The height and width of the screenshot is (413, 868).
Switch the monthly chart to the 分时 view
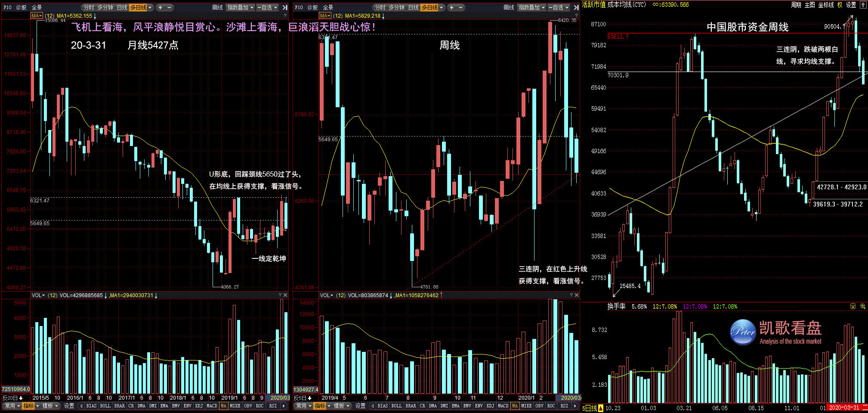point(89,7)
